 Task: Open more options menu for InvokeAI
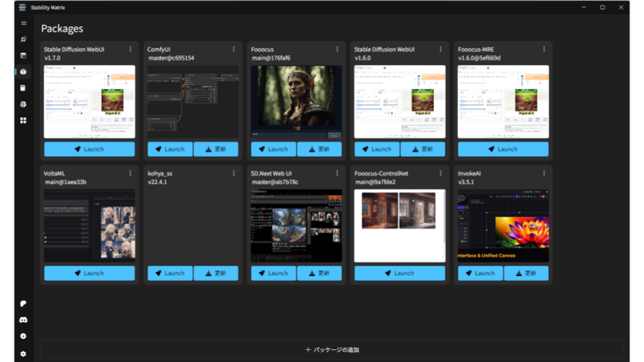pyautogui.click(x=545, y=173)
